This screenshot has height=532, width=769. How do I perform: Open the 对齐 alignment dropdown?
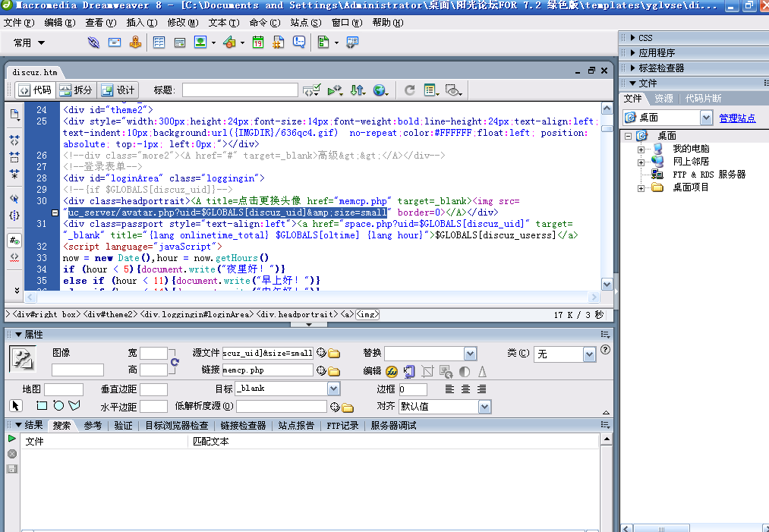(484, 407)
